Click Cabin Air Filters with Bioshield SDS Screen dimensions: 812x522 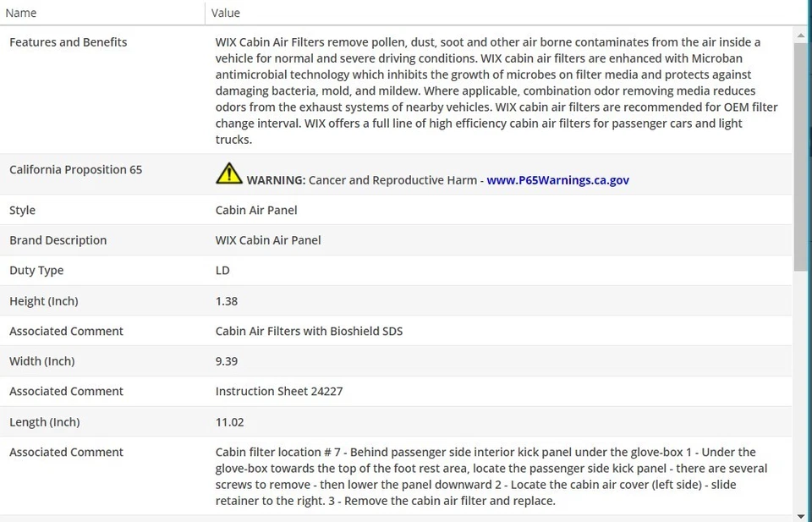(x=310, y=331)
